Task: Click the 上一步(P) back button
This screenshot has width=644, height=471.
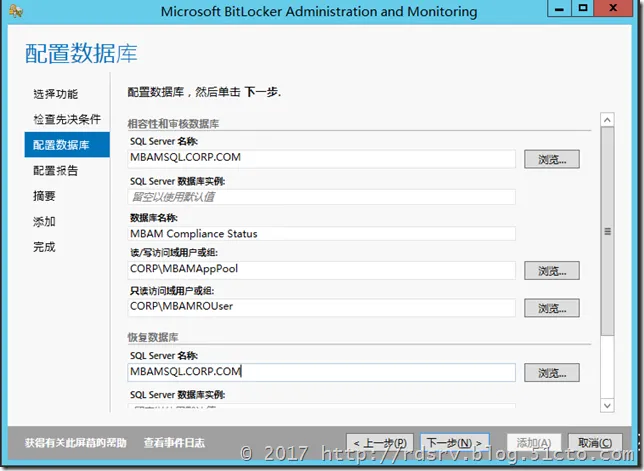Action: [380, 443]
